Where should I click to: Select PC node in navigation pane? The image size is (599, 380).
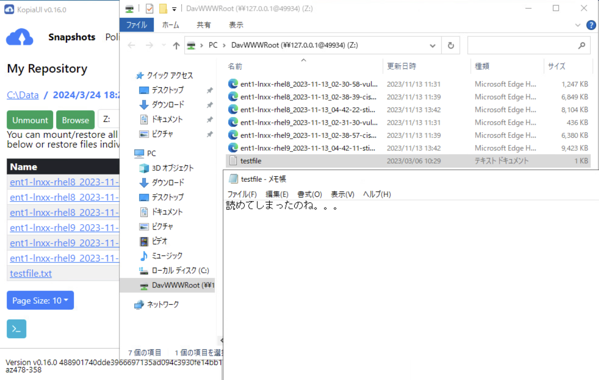pyautogui.click(x=145, y=154)
